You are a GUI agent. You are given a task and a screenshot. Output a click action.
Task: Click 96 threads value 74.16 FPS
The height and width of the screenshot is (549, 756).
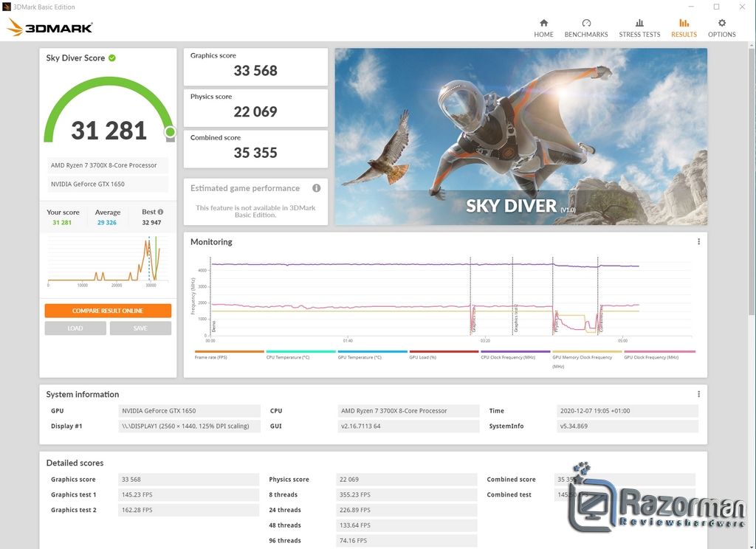[407, 540]
